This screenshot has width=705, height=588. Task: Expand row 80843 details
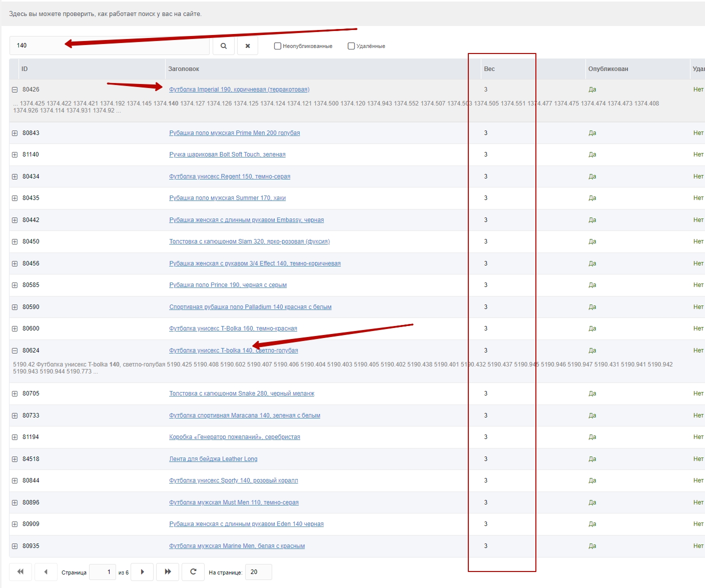[15, 133]
